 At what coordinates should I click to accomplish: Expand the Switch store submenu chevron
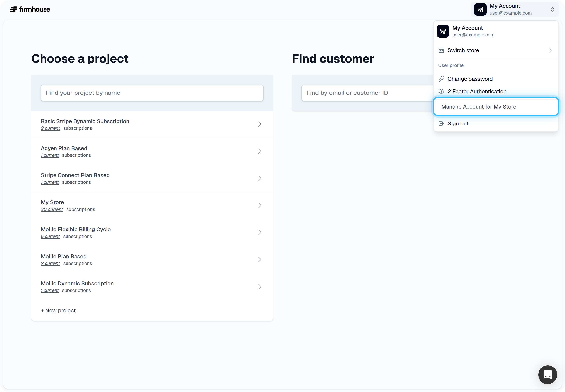(550, 50)
